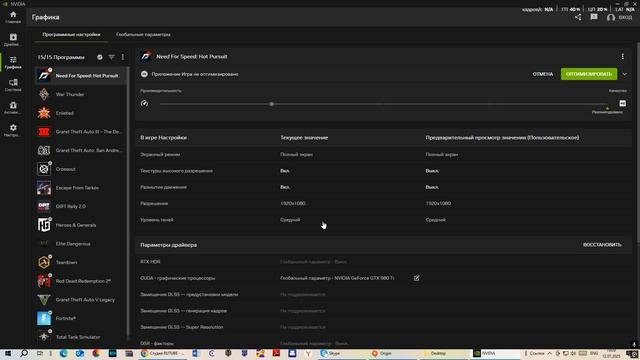The width and height of the screenshot is (640, 360).
Task: Select Heroes & Generals in programs list
Action: [81, 225]
